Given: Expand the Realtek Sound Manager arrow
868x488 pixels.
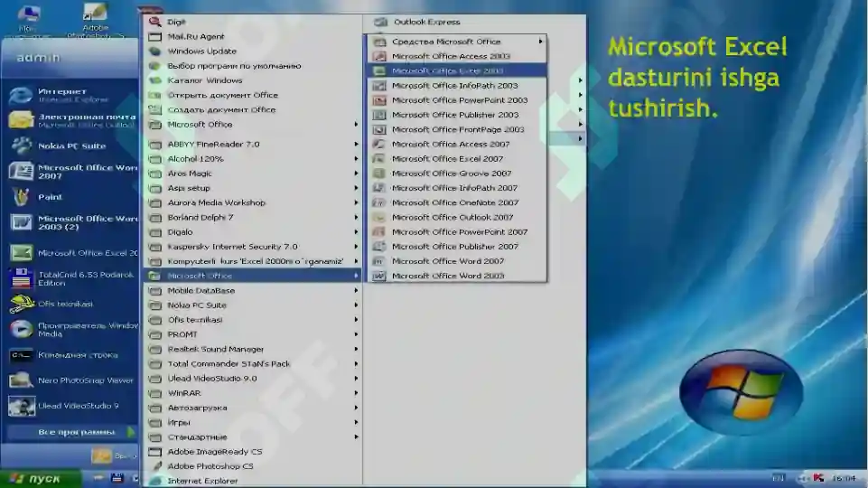Looking at the screenshot, I should coord(356,349).
